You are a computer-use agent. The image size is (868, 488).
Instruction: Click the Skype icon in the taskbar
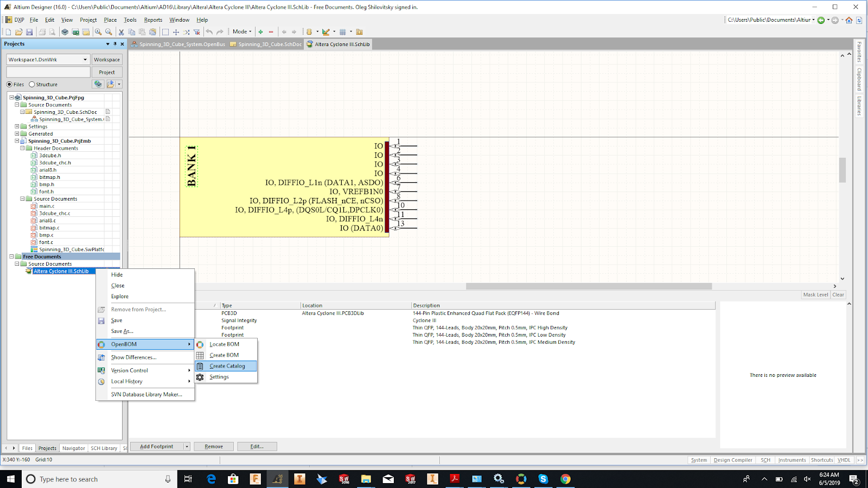[x=543, y=479]
